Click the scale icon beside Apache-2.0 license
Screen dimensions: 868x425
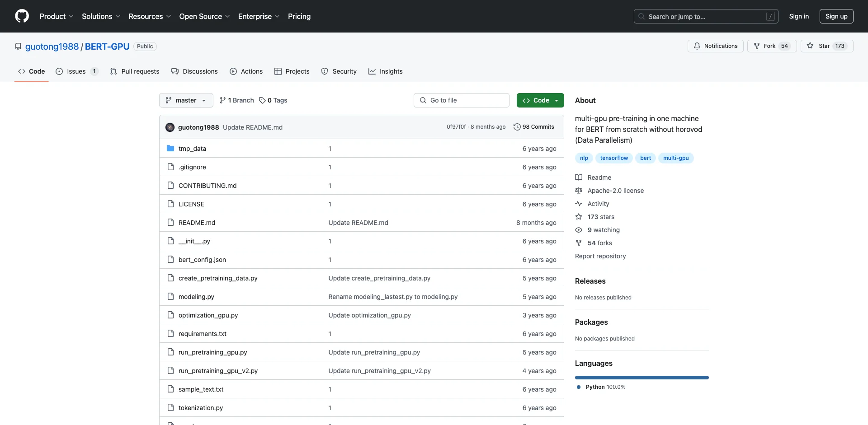pyautogui.click(x=579, y=191)
